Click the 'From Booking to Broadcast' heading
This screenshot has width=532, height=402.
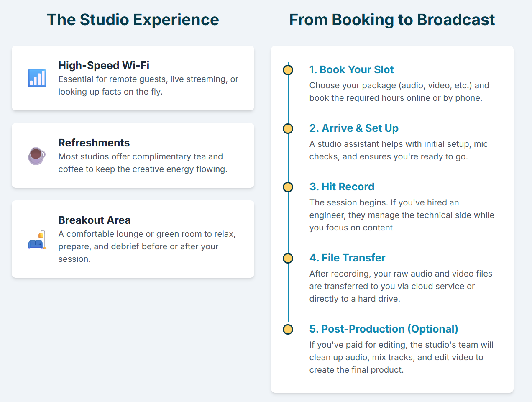pos(392,20)
